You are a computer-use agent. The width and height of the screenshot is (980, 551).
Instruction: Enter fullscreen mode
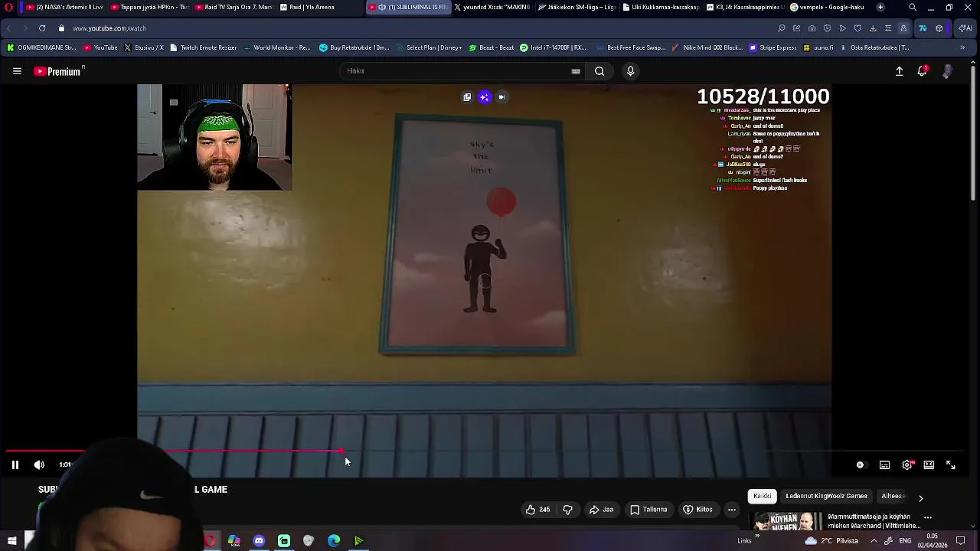(x=951, y=465)
